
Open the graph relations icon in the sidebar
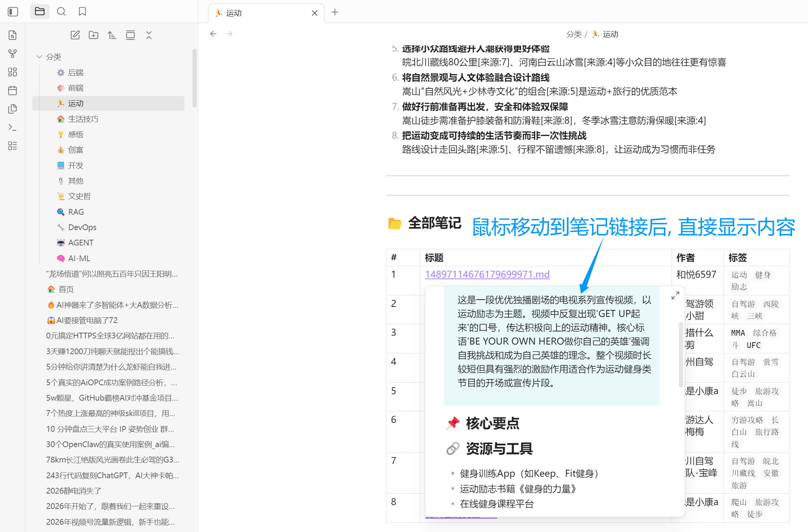[13, 53]
